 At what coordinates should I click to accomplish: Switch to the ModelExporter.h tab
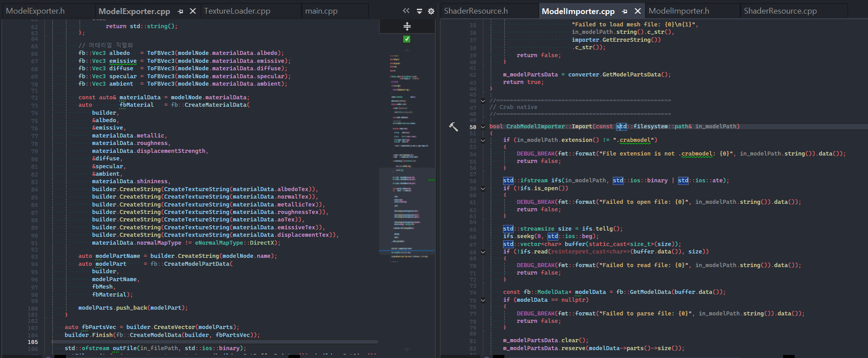(x=35, y=11)
